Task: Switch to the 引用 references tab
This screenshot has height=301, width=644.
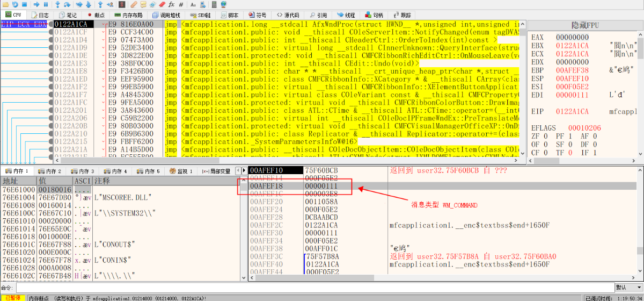Action: tap(318, 15)
